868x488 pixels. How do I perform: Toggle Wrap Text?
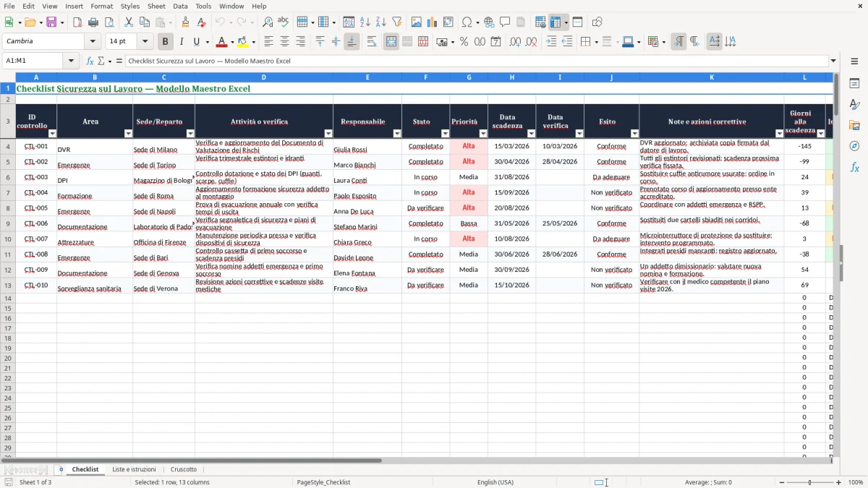[x=372, y=42]
